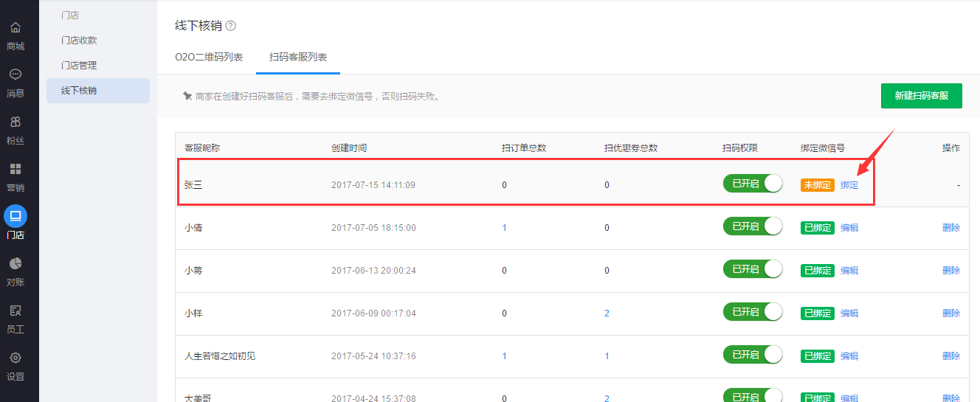This screenshot has width=980, height=402.
Task: Switch to O2O二维码列表 tab
Action: tap(209, 57)
